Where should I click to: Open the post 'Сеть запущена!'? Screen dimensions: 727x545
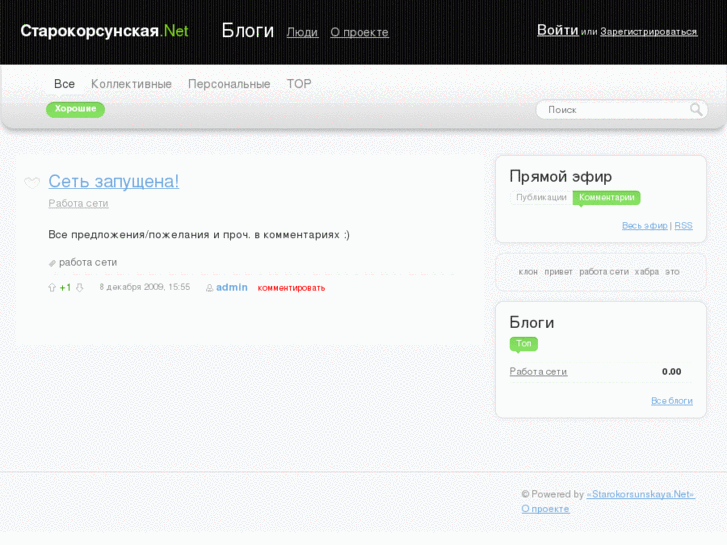[113, 181]
